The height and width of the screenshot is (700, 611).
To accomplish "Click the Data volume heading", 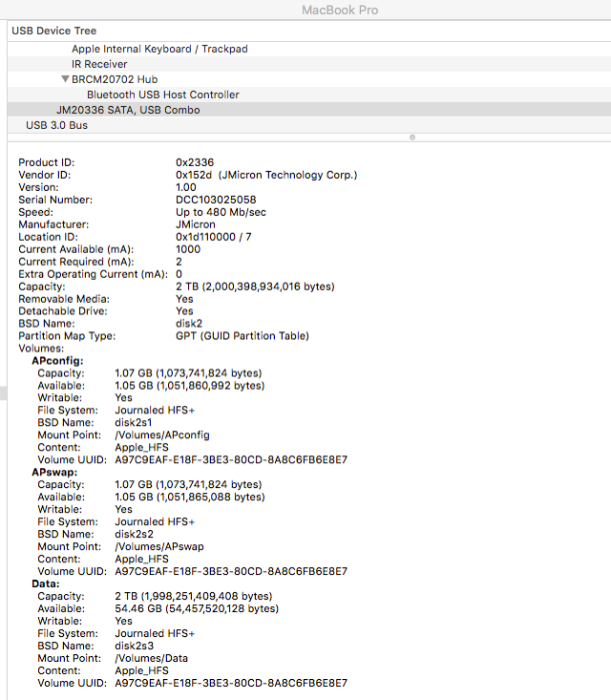I will (46, 583).
